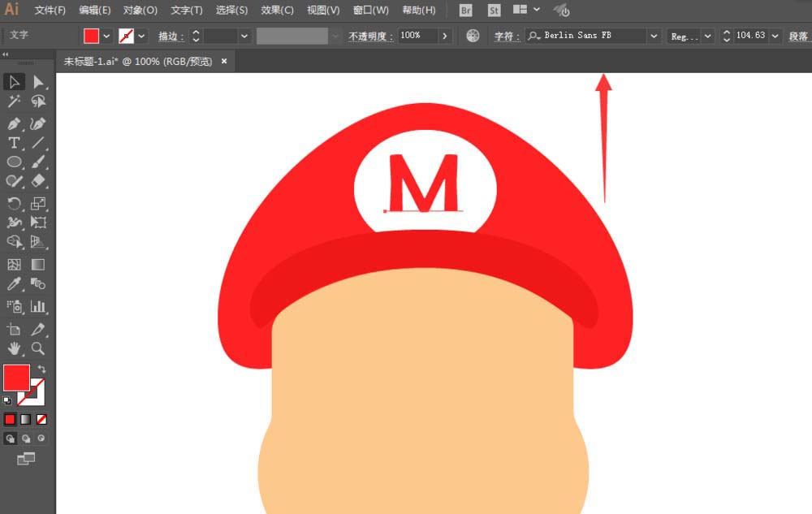Select the Rotate tool
The width and height of the screenshot is (812, 514).
[14, 204]
